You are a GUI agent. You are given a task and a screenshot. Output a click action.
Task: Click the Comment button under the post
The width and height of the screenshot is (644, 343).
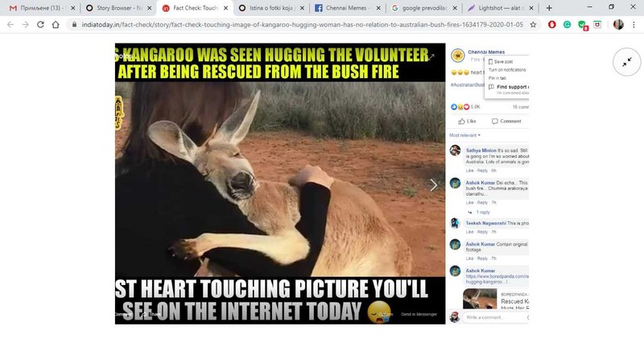506,122
